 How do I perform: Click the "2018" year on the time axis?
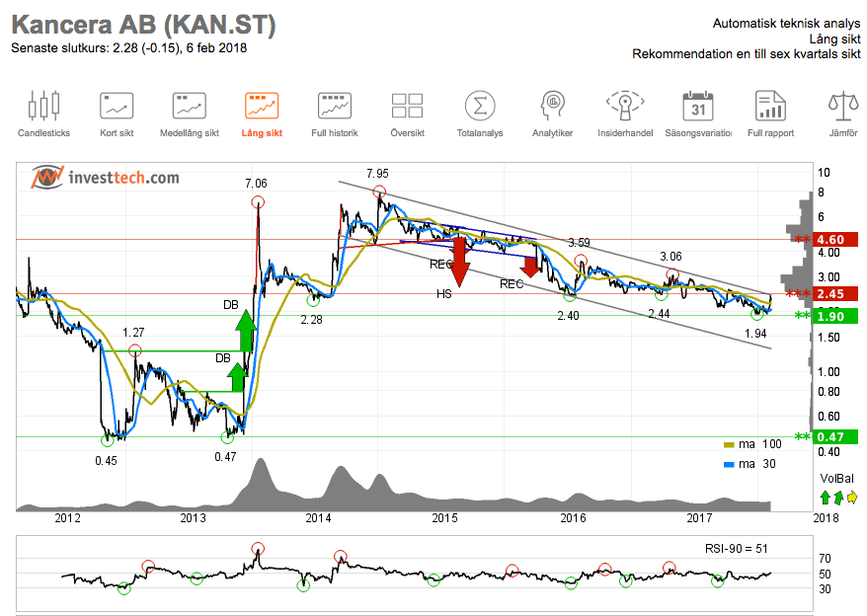[x=826, y=518]
